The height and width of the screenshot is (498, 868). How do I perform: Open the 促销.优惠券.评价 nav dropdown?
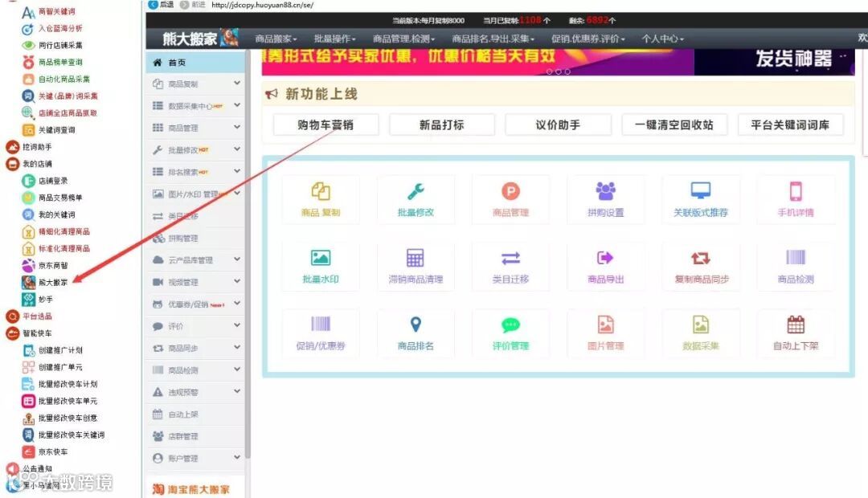(588, 39)
